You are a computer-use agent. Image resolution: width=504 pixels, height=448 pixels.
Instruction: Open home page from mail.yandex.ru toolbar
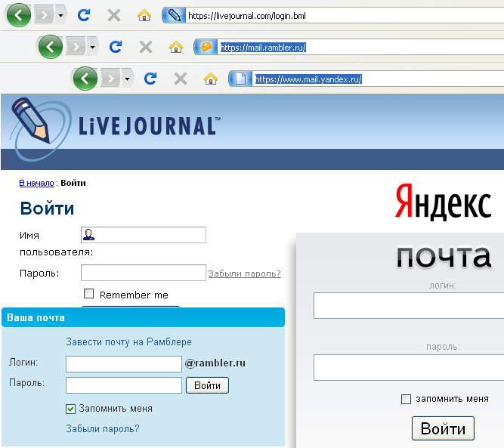[x=211, y=79]
